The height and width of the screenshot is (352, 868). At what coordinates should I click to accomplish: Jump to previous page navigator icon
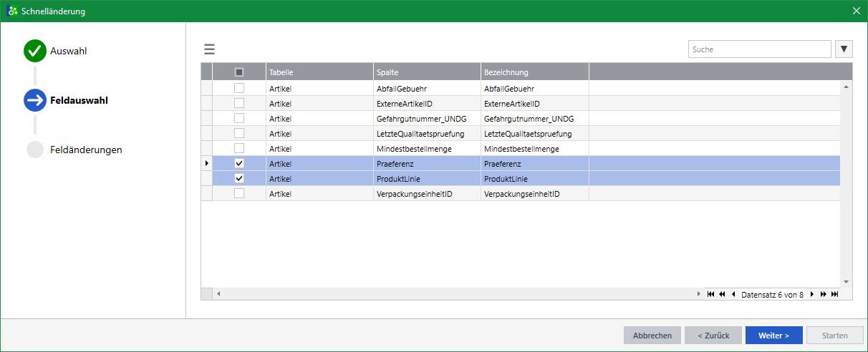pos(722,294)
